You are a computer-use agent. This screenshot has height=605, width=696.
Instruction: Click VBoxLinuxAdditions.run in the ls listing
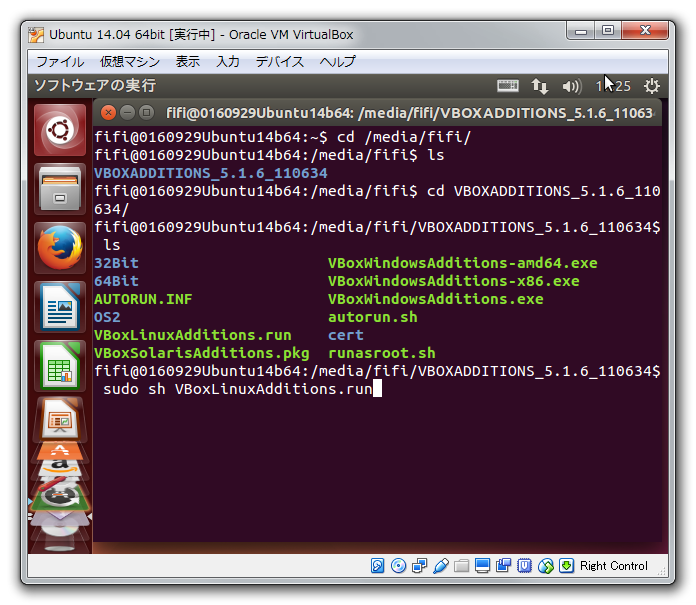193,335
